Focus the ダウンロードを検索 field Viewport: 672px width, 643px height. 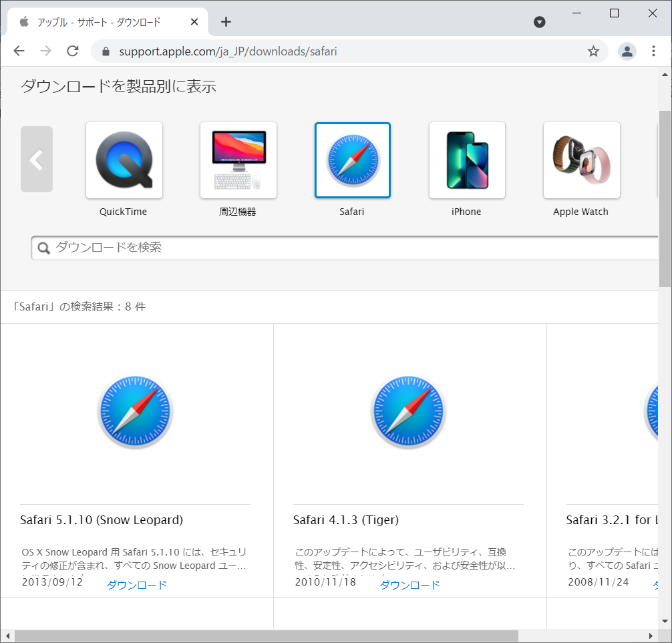pyautogui.click(x=344, y=248)
